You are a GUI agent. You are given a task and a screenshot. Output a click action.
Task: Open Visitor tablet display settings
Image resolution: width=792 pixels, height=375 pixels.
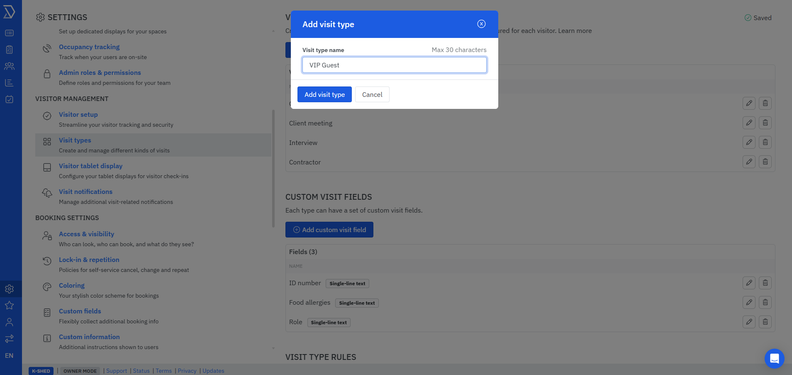pos(90,166)
